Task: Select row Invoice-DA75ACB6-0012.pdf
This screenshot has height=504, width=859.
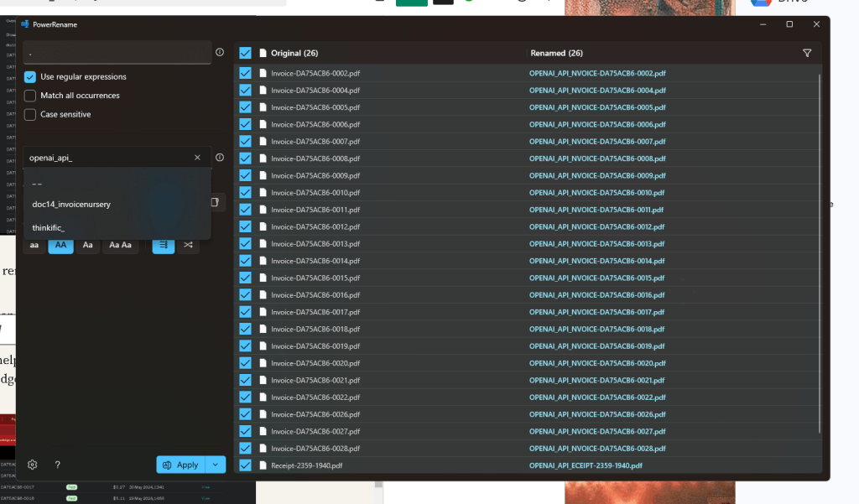Action: pos(528,226)
